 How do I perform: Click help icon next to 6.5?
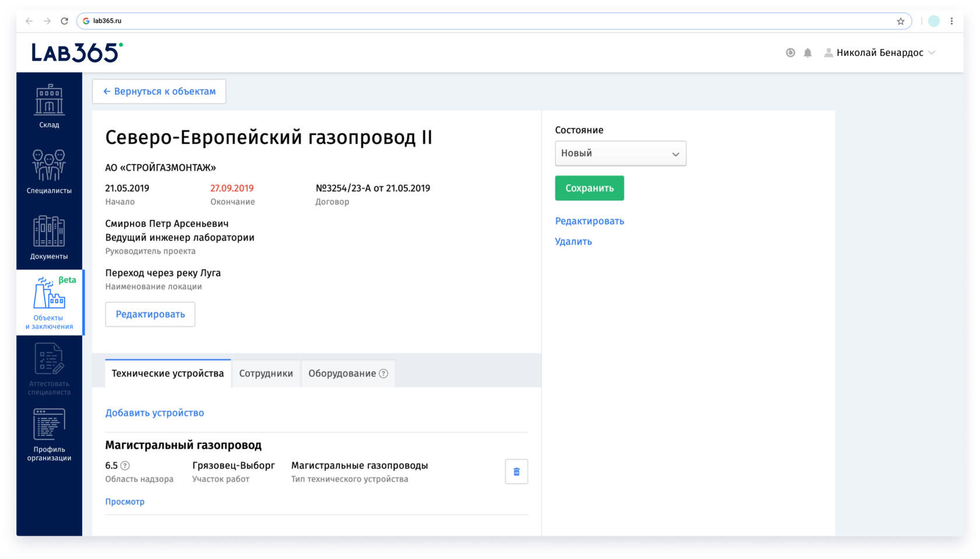[125, 466]
